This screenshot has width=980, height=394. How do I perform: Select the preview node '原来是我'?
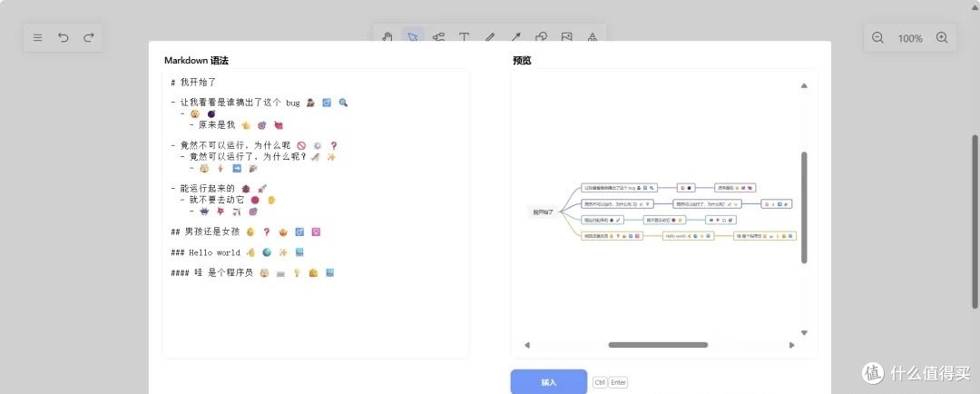[x=736, y=187]
